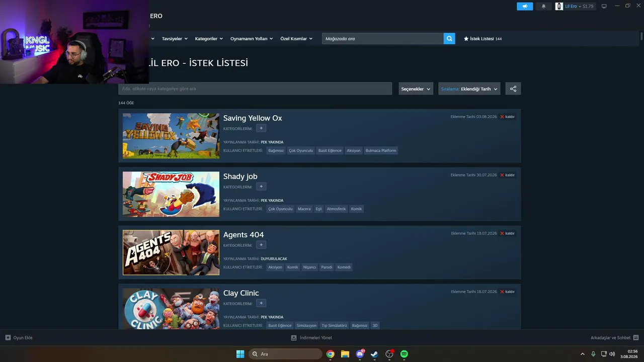Show hidden system tray icons
644x362 pixels.
coord(583,354)
